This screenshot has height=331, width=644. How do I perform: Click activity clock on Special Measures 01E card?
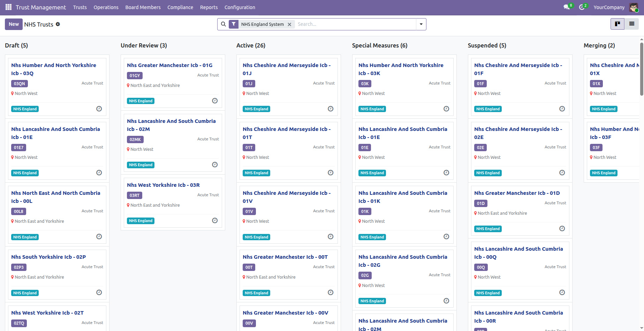pos(446,173)
